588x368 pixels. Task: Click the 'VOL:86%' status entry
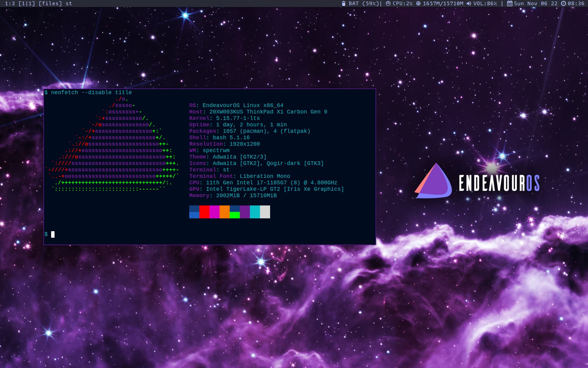click(x=485, y=3)
